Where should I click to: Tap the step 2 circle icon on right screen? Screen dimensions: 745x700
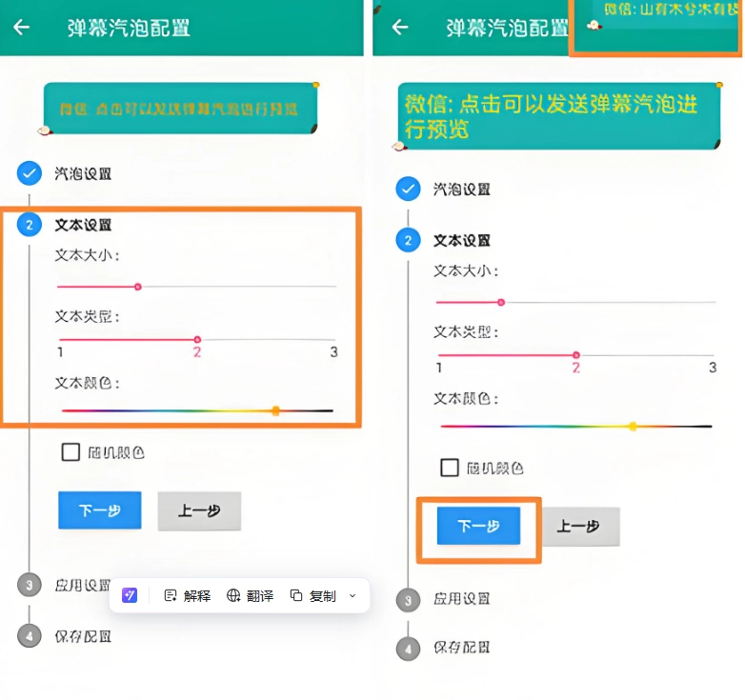[x=409, y=240]
